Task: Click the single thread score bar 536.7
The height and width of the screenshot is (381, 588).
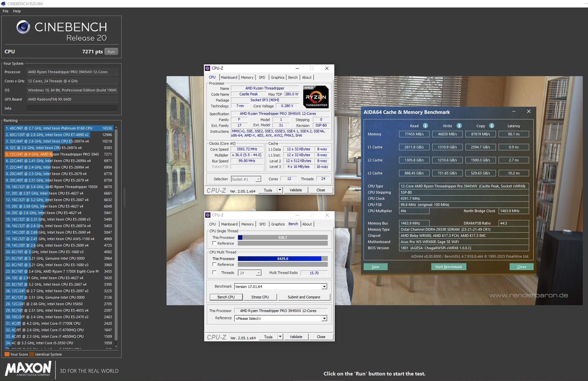Action: (283, 238)
